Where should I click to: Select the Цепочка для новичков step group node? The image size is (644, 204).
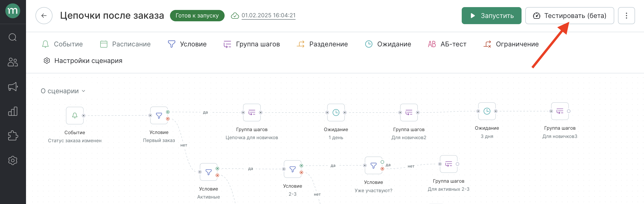click(252, 113)
